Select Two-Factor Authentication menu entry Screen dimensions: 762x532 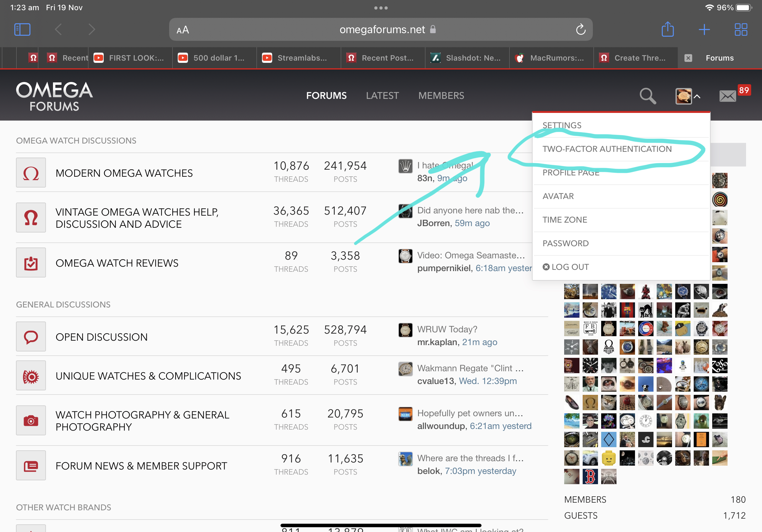(607, 149)
